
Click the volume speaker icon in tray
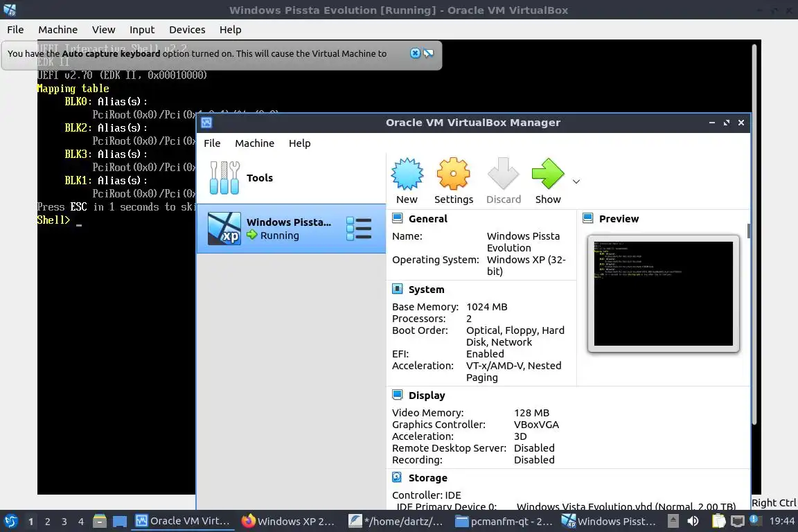(693, 522)
